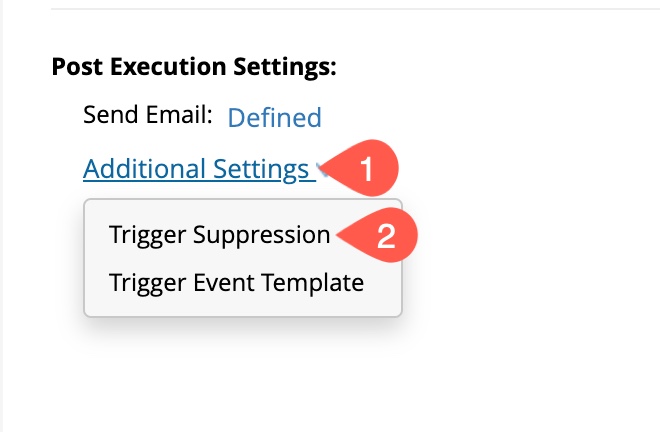Click the pointed tip of callout 2
The image size is (660, 432).
[340, 236]
